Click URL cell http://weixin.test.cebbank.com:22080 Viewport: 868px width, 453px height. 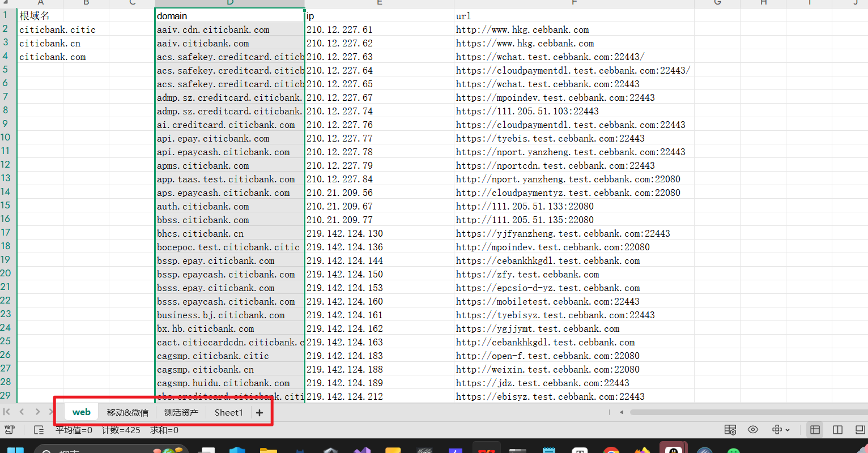click(x=574, y=369)
